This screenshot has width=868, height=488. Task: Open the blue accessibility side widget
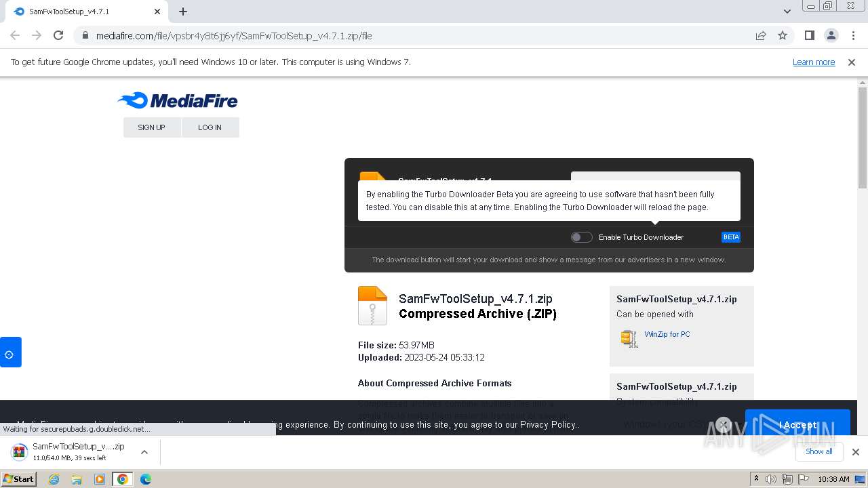[10, 352]
